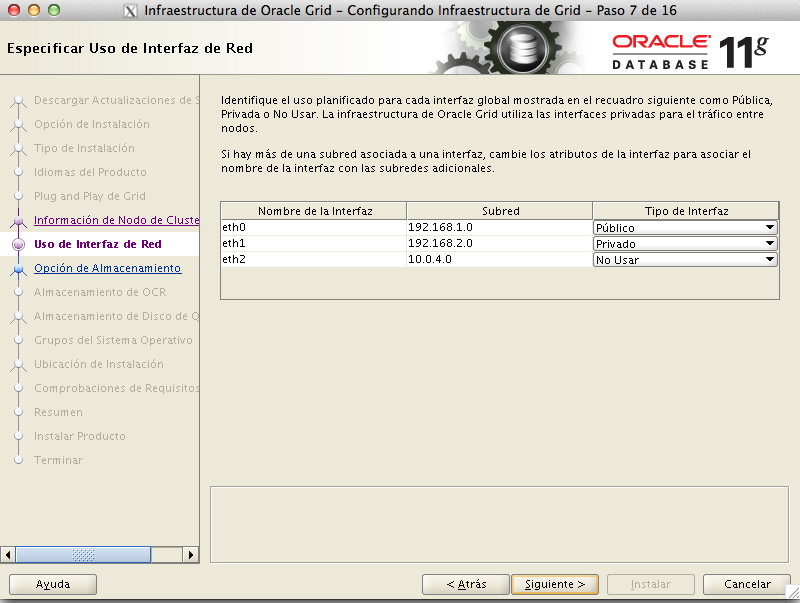Cancel the installation wizard

pyautogui.click(x=747, y=584)
